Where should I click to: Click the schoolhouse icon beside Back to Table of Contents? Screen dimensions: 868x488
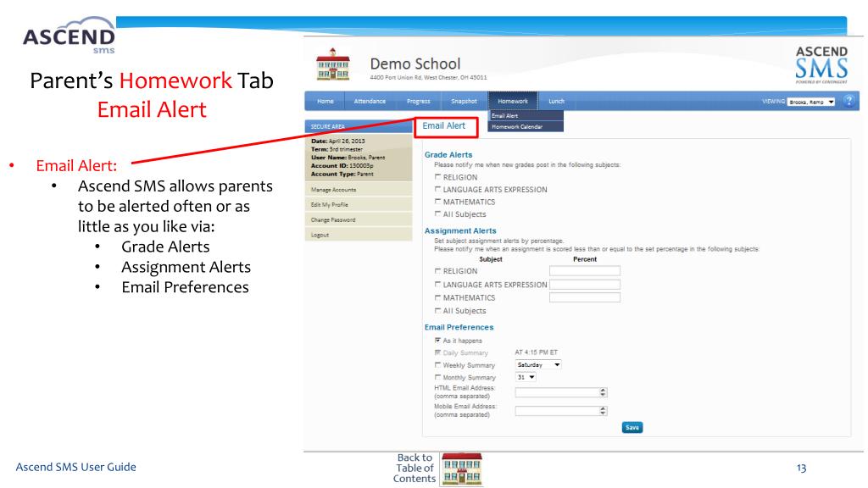(x=462, y=469)
